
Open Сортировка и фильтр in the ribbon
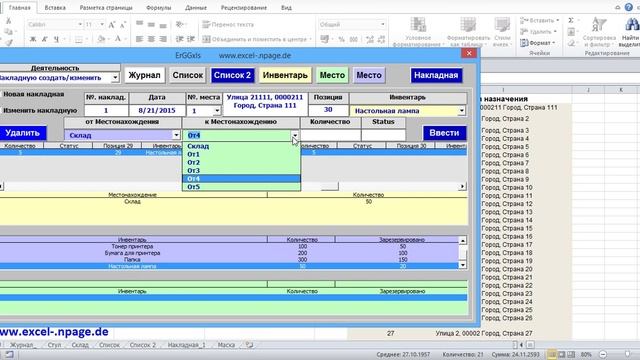click(599, 32)
